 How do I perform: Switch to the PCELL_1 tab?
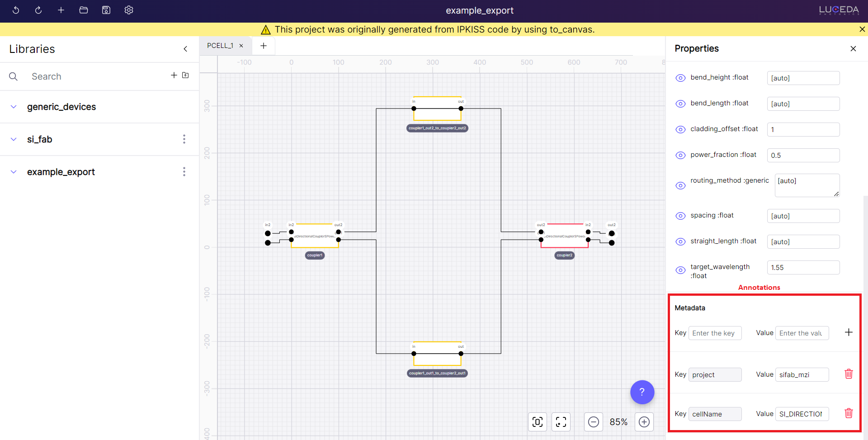pos(220,46)
